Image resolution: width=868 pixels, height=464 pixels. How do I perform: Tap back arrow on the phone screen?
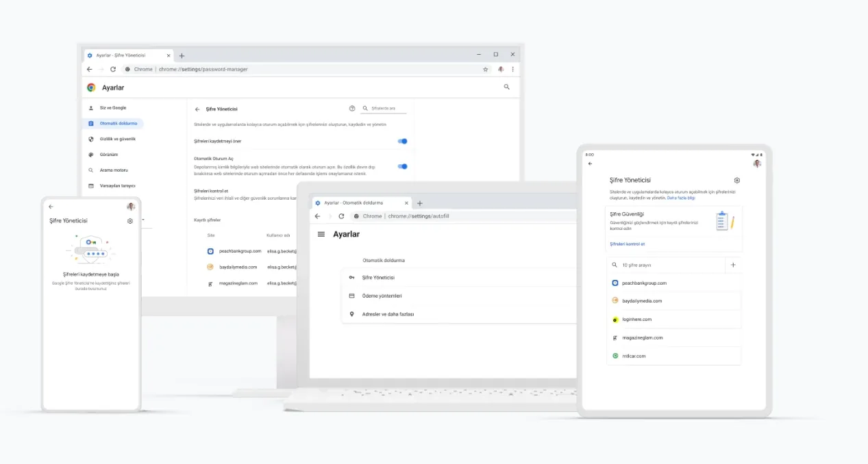click(51, 207)
